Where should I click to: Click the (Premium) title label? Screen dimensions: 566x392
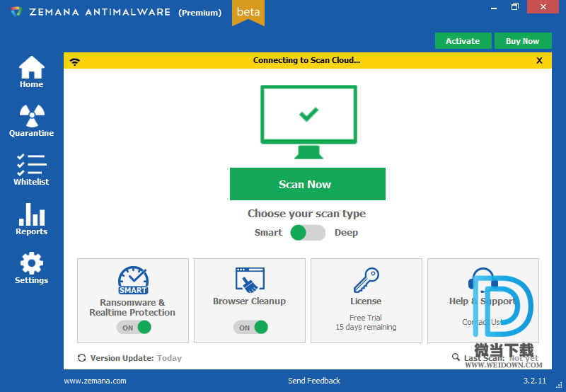coord(200,13)
